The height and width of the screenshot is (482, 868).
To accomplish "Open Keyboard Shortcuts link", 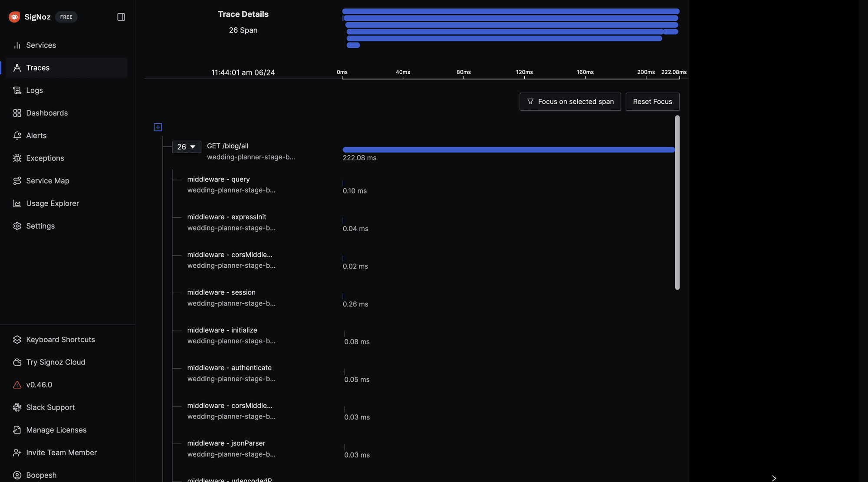I will coord(67,339).
